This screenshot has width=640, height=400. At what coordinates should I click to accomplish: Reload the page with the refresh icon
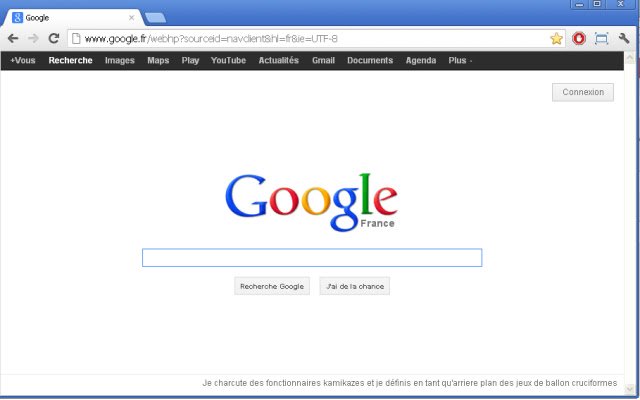(x=54, y=38)
